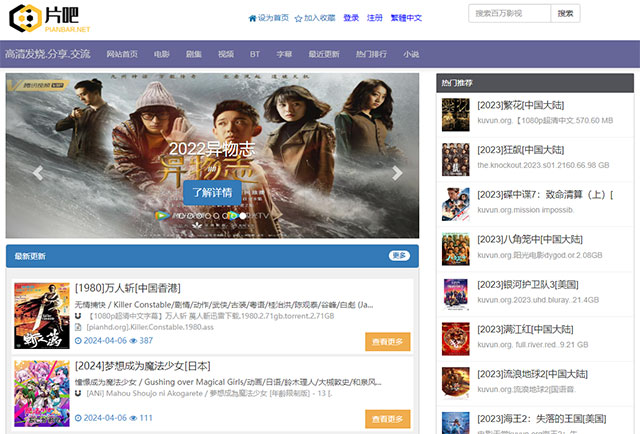
Task: Open 银河护卫队3 poster thumbnail in sidebar
Action: click(x=456, y=294)
